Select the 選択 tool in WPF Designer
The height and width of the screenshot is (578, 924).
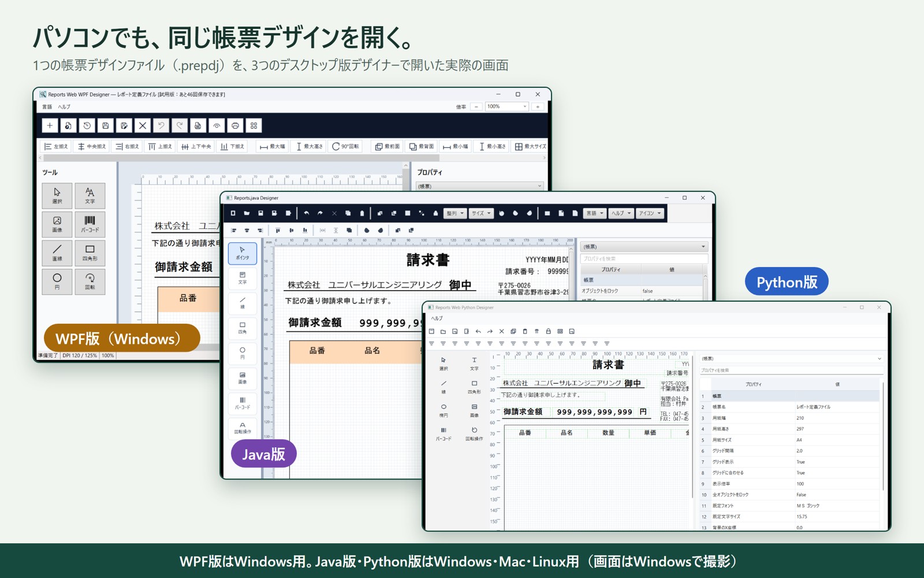(x=57, y=195)
